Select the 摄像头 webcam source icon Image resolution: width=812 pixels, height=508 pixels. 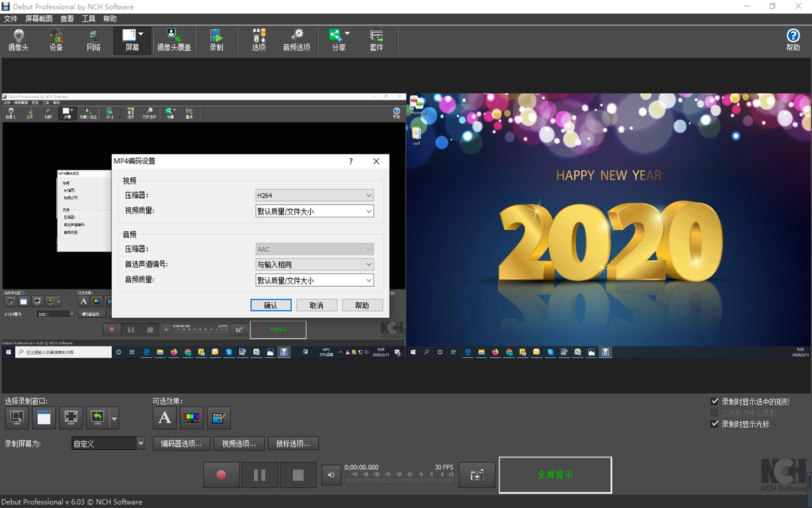coord(19,40)
